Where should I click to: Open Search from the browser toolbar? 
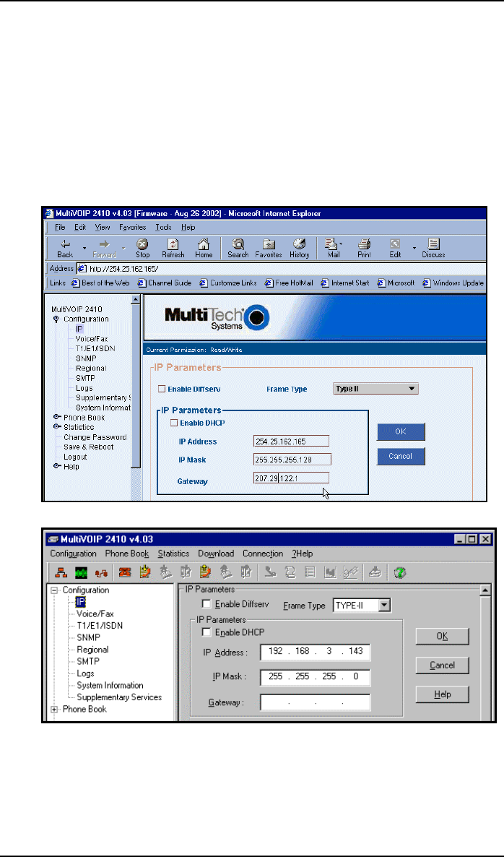238,248
